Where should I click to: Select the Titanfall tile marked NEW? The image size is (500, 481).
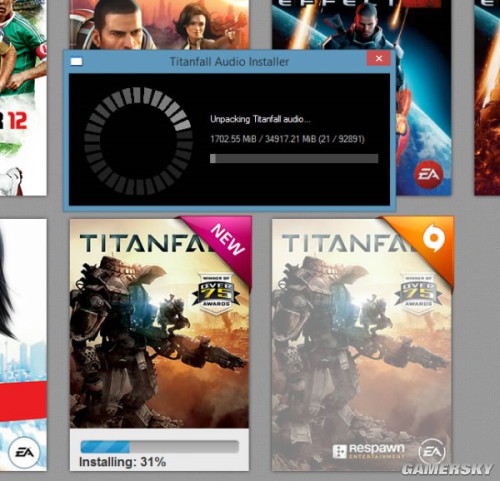(x=159, y=343)
